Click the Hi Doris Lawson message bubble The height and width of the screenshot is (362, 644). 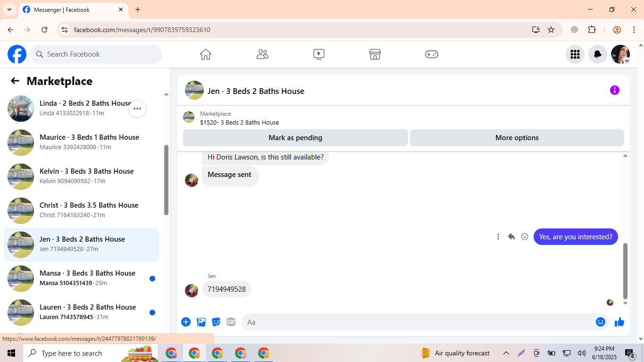pos(266,157)
